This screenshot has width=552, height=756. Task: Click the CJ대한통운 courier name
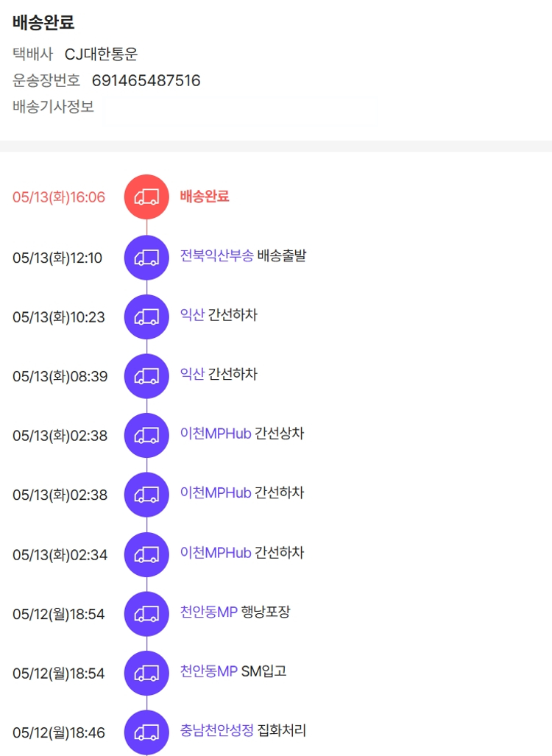pyautogui.click(x=101, y=54)
